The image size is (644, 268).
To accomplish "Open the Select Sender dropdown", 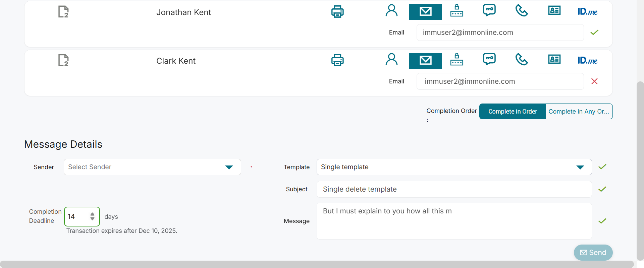I will point(152,167).
